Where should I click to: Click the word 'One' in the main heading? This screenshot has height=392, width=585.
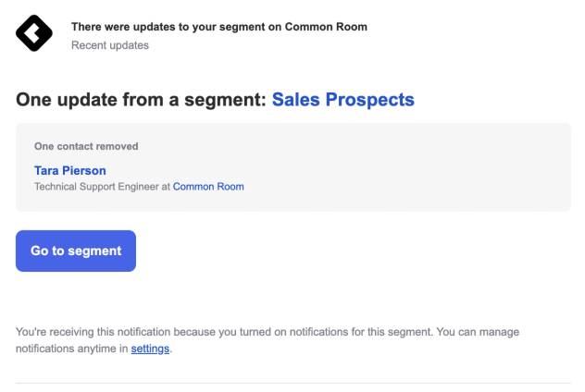[34, 100]
